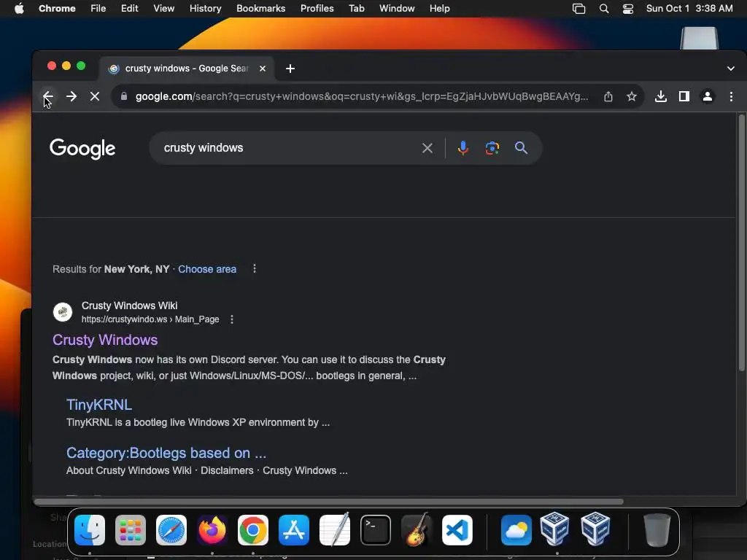
Task: Launch Firefox from the Dock
Action: click(212, 530)
